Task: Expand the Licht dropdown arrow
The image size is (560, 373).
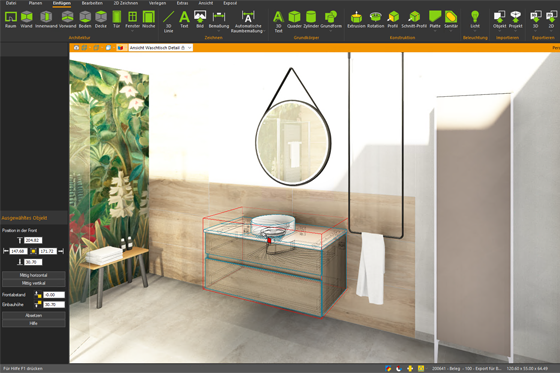Action: (x=475, y=31)
